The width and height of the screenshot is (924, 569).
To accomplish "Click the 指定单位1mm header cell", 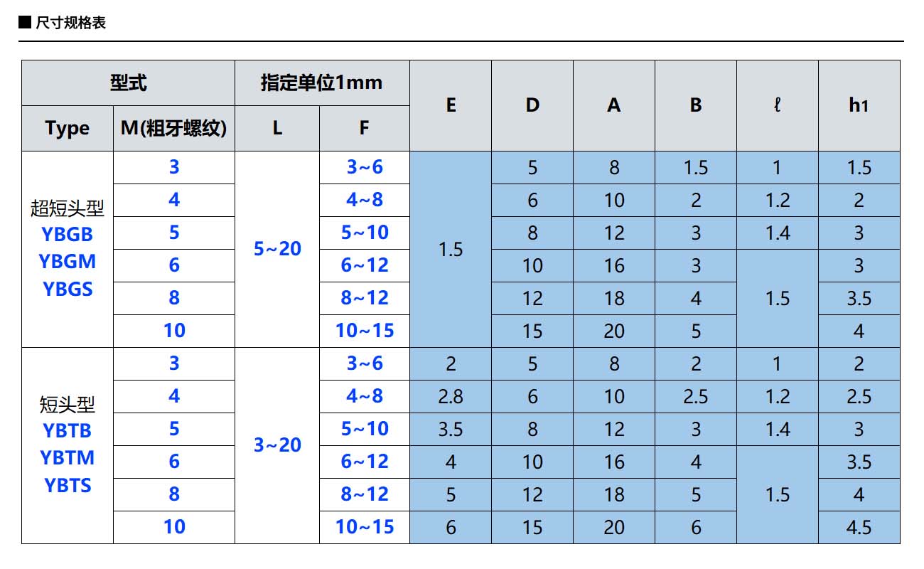I will pyautogui.click(x=321, y=83).
